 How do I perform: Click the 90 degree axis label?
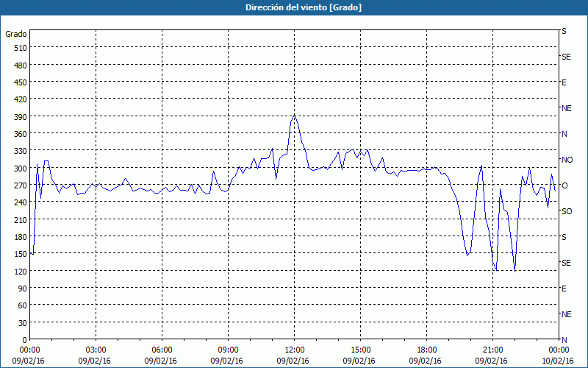click(x=23, y=289)
